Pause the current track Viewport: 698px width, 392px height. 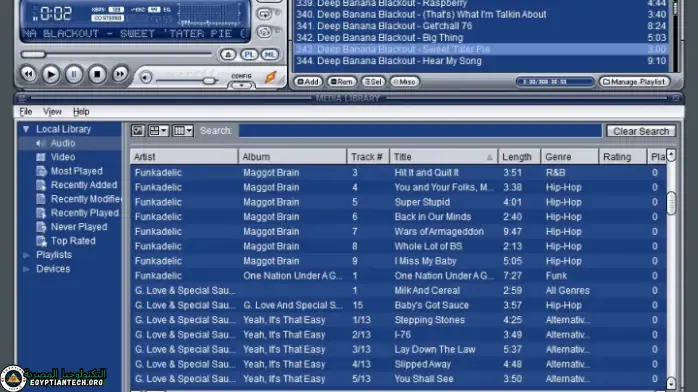point(74,74)
